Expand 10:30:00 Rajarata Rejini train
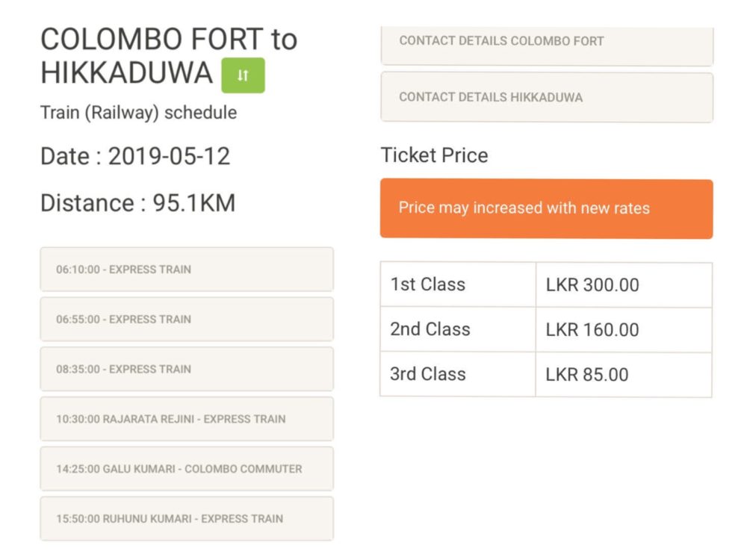Viewport: 747px width, 560px height. (x=187, y=419)
